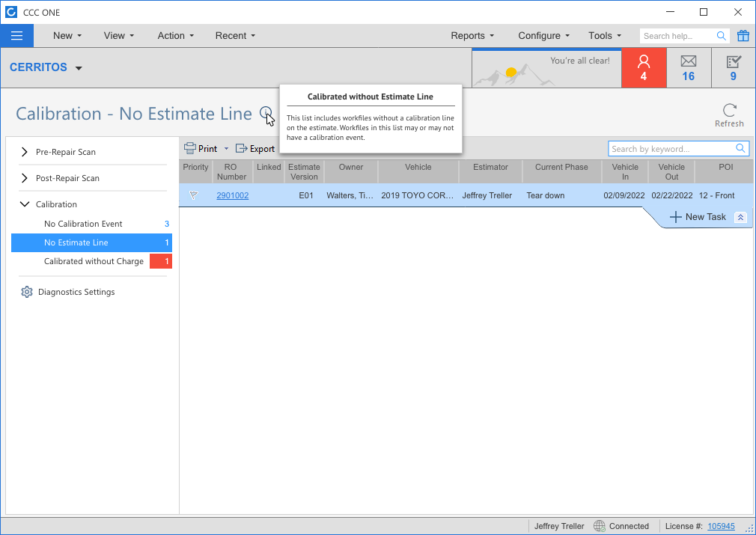Open the task checklist tile showing 9

pos(734,68)
